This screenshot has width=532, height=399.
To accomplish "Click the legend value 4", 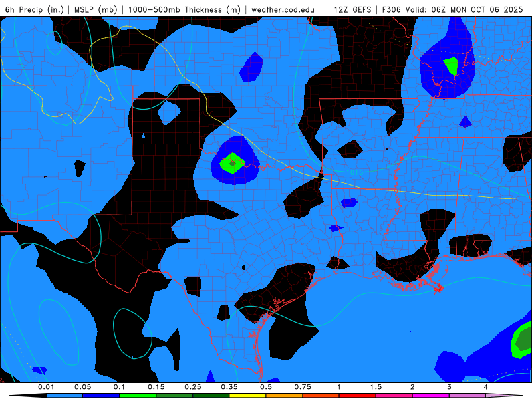I will [x=486, y=387].
